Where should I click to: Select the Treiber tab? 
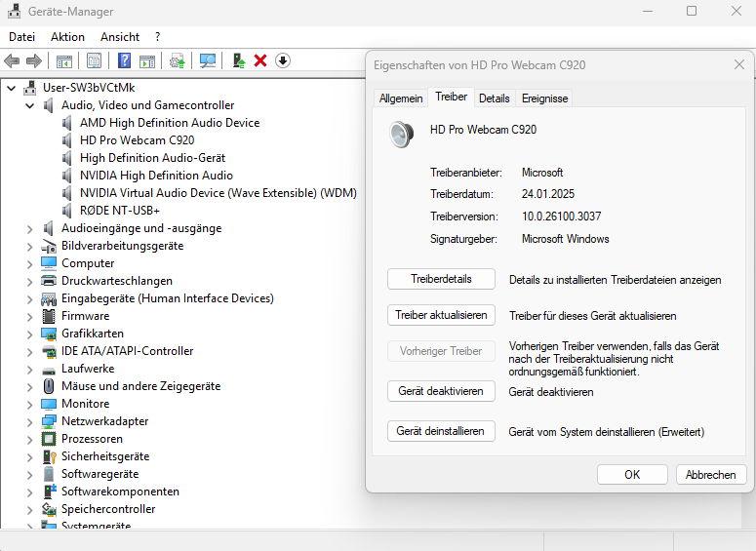[451, 97]
